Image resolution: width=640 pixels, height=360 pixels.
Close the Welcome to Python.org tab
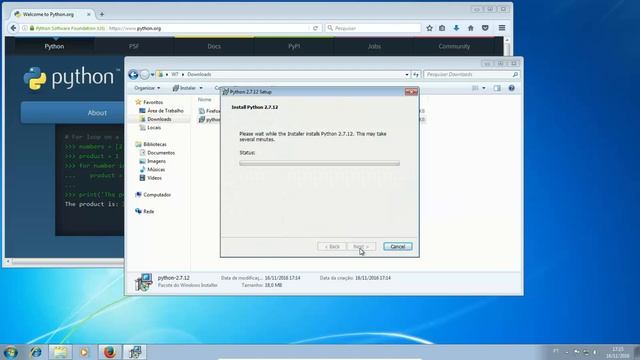click(x=89, y=14)
